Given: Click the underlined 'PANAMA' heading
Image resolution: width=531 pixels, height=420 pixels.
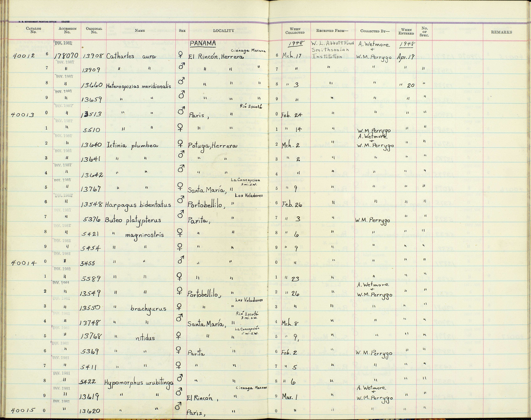Looking at the screenshot, I should 203,44.
